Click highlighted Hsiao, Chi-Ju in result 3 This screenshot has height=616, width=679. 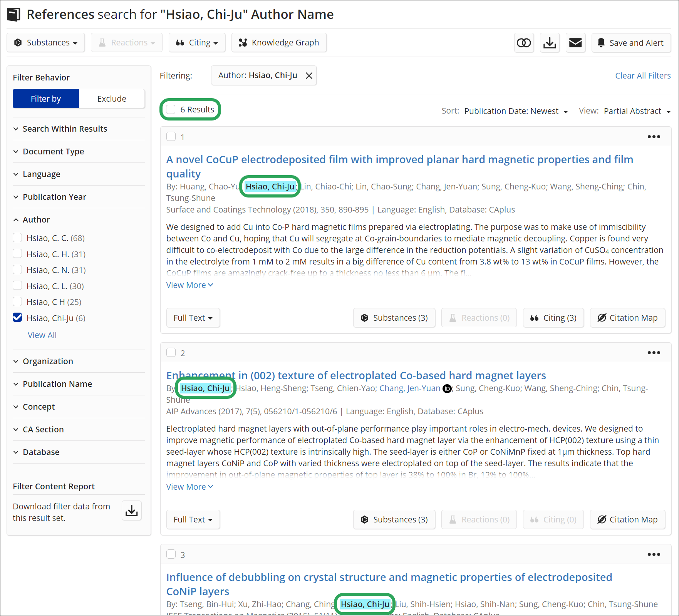point(365,604)
